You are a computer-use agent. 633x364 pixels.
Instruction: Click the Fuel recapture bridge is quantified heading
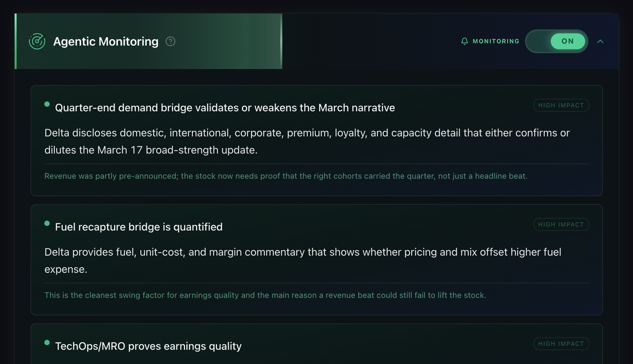pyautogui.click(x=139, y=227)
